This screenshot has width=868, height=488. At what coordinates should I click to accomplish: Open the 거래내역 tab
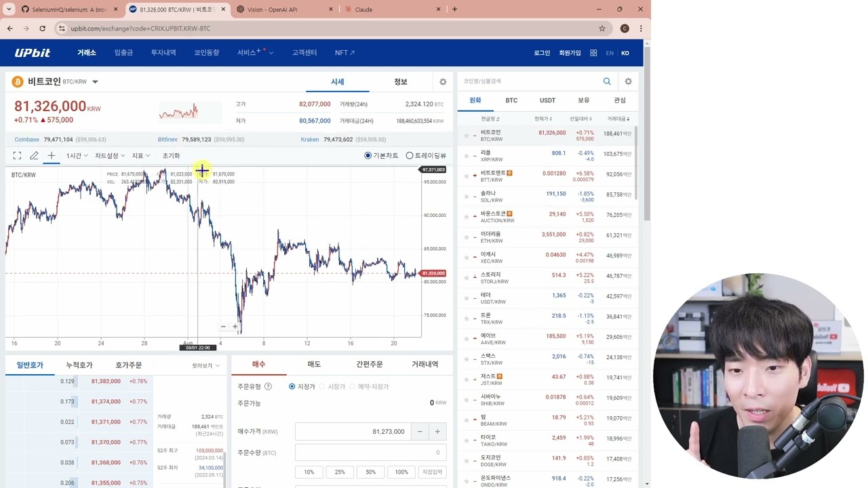point(425,365)
